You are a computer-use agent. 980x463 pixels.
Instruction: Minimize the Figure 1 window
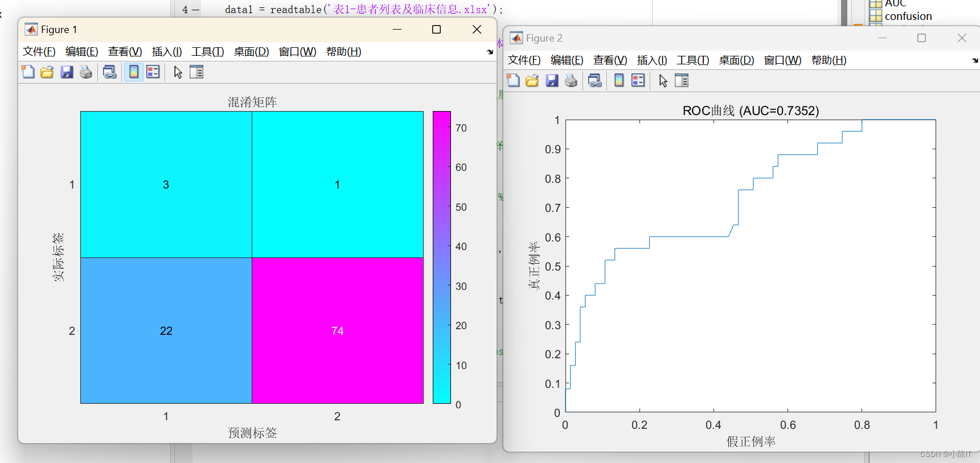397,30
